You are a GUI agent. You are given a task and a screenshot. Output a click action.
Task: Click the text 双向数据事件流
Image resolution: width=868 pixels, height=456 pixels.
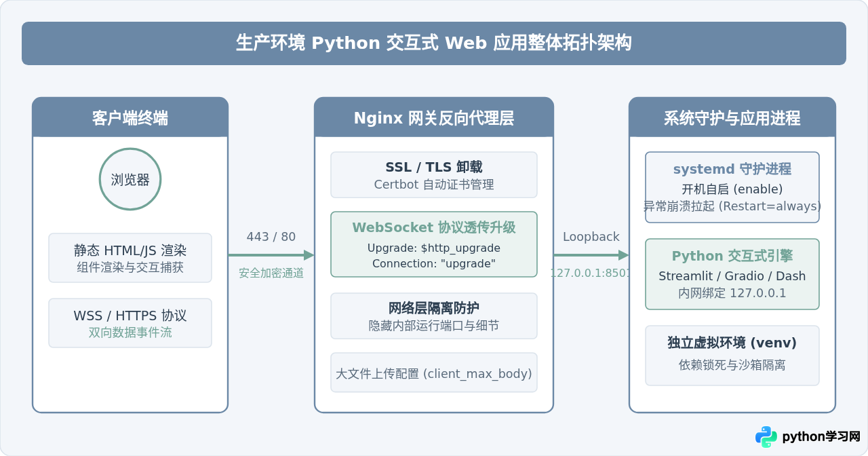click(x=130, y=332)
